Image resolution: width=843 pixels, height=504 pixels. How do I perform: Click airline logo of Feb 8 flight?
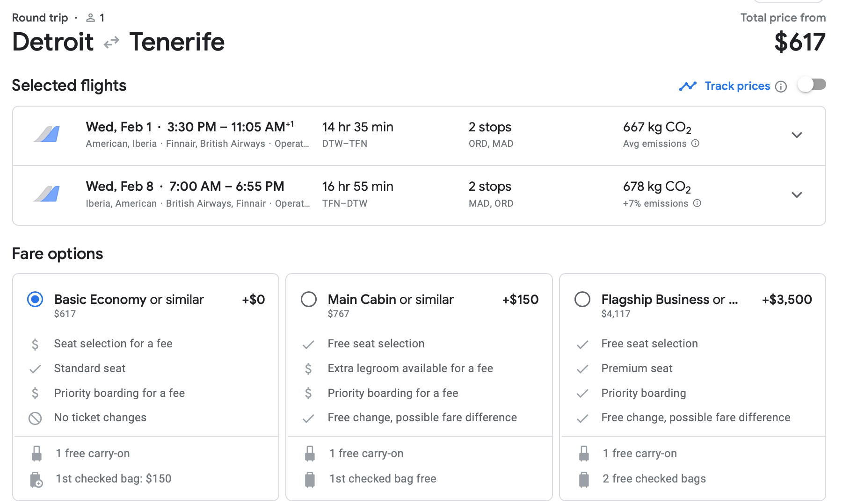click(x=47, y=194)
